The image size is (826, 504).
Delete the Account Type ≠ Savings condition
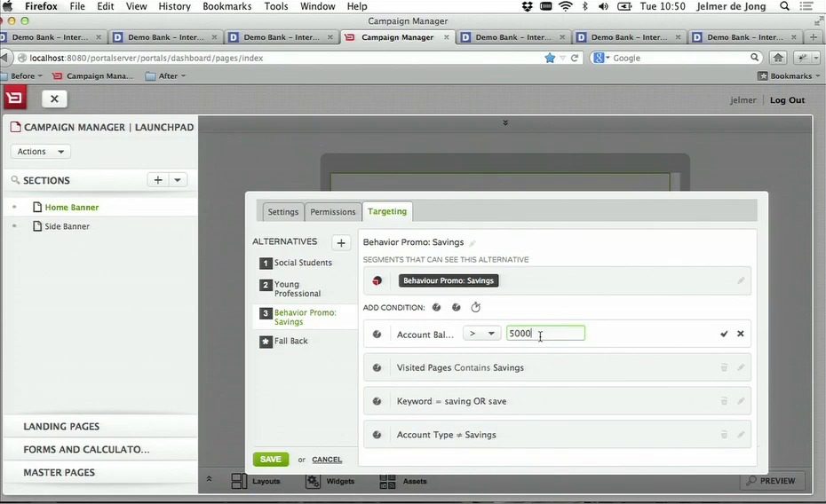pyautogui.click(x=724, y=435)
